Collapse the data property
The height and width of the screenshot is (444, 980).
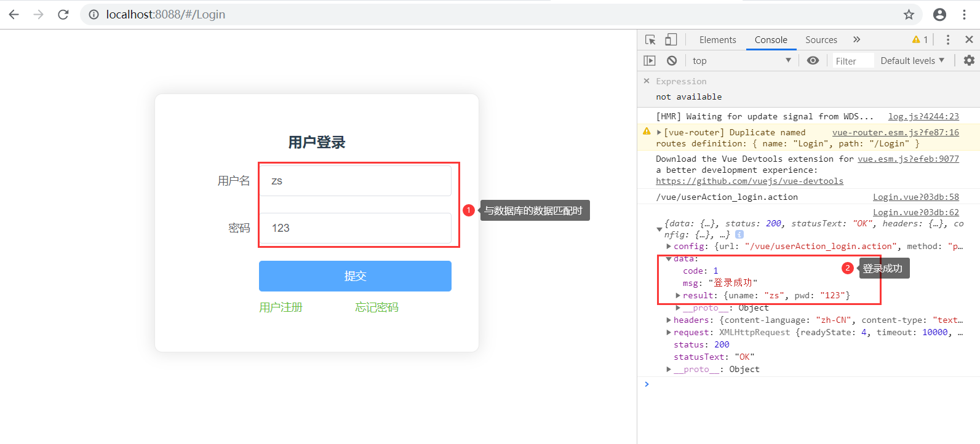[x=669, y=259]
